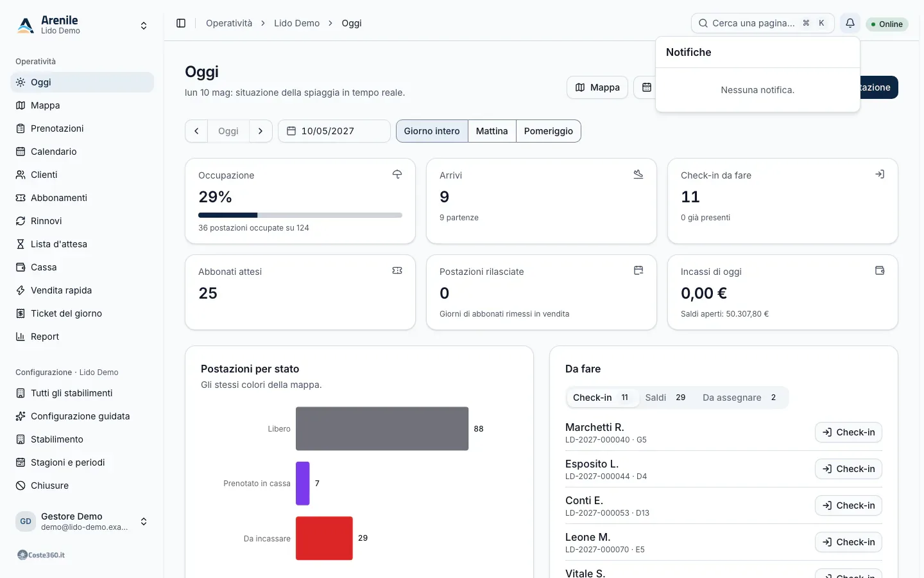Switch to the Da assegnare tab
Viewport: 924px width, 578px height.
point(740,398)
